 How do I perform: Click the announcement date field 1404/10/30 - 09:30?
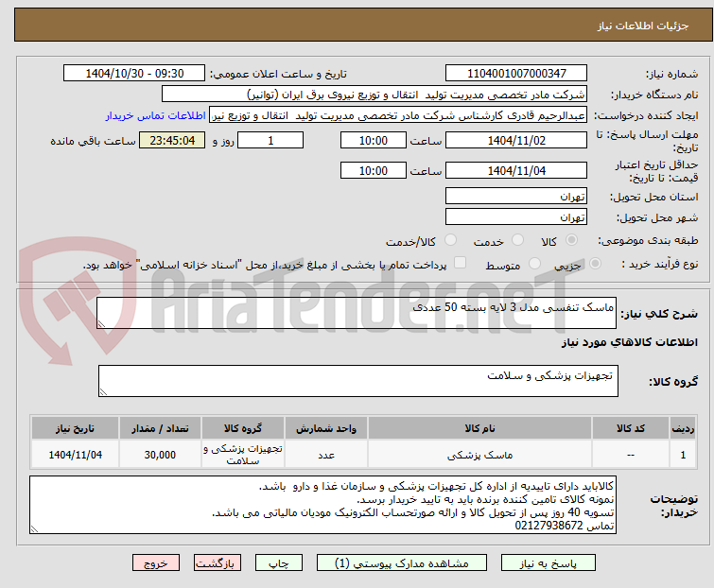[x=134, y=74]
